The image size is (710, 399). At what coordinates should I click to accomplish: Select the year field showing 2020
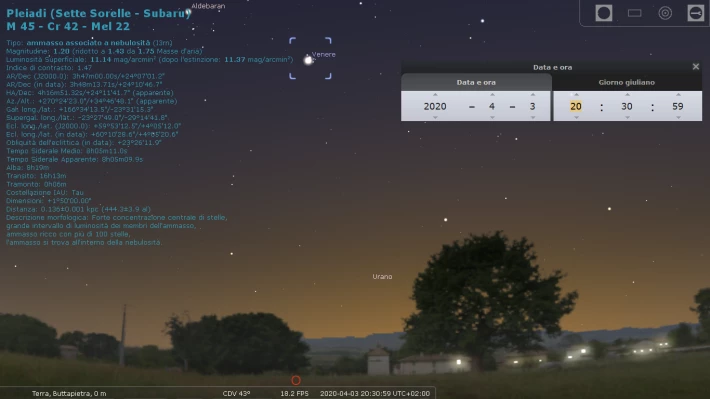point(435,106)
